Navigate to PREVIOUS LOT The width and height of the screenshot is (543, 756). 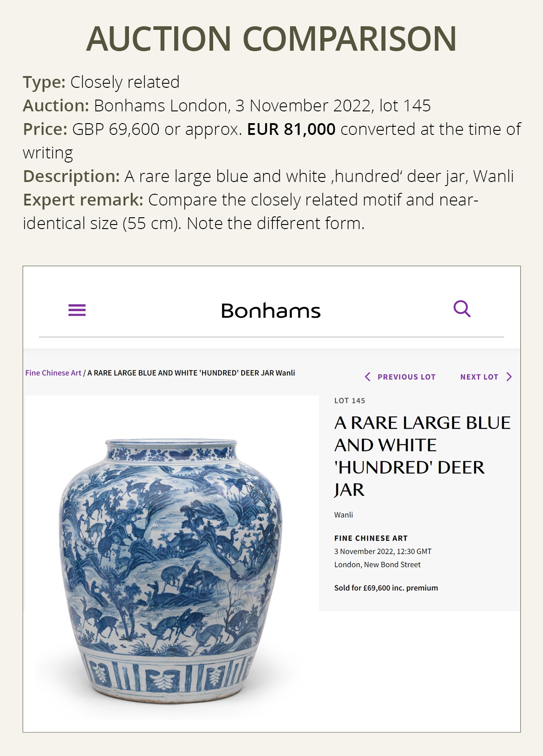pos(406,377)
